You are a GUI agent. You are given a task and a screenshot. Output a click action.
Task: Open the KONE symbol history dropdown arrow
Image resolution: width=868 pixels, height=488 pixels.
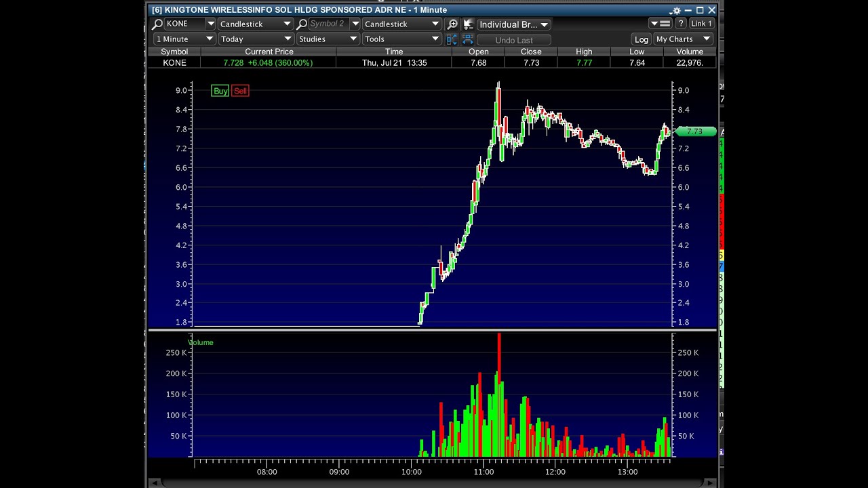[x=210, y=24]
